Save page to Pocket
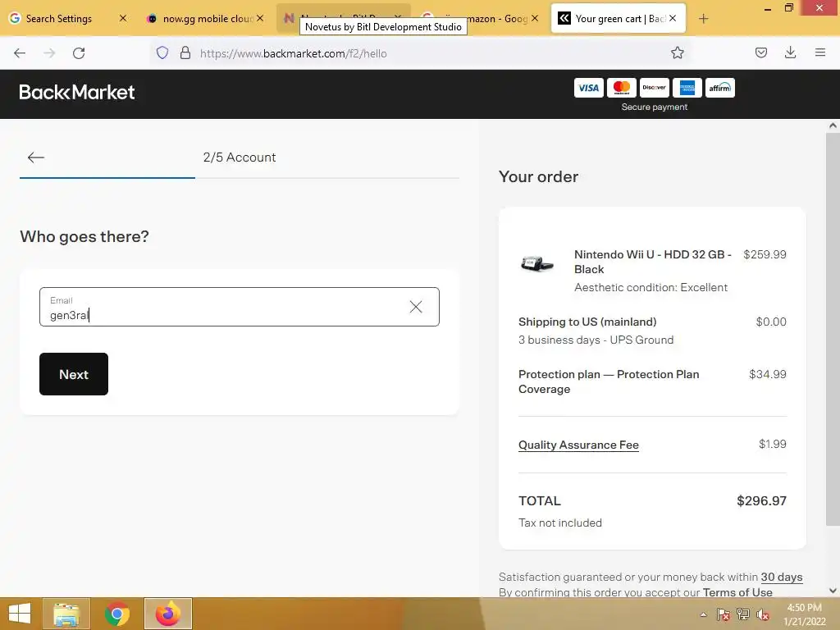 click(761, 53)
